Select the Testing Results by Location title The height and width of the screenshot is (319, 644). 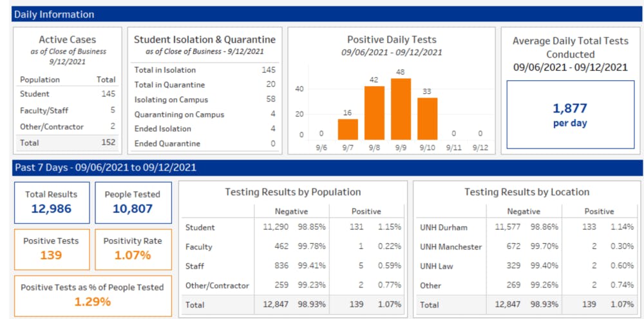(526, 192)
